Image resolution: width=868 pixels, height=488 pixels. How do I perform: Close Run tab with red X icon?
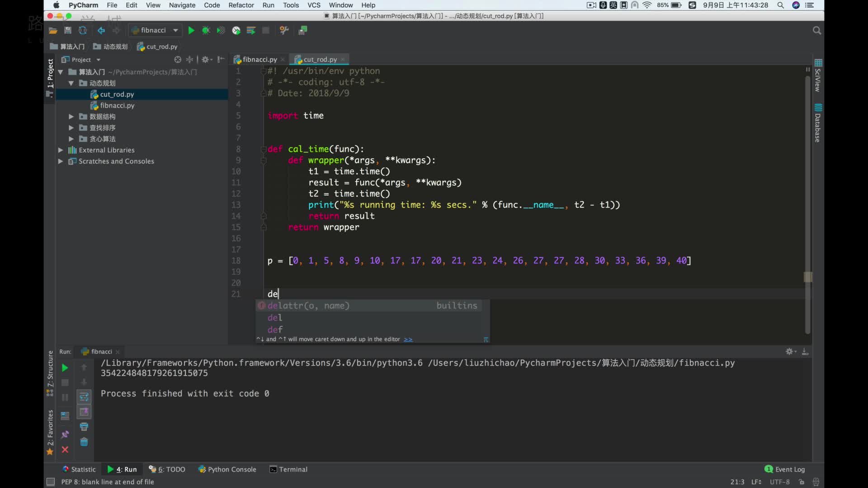point(65,450)
